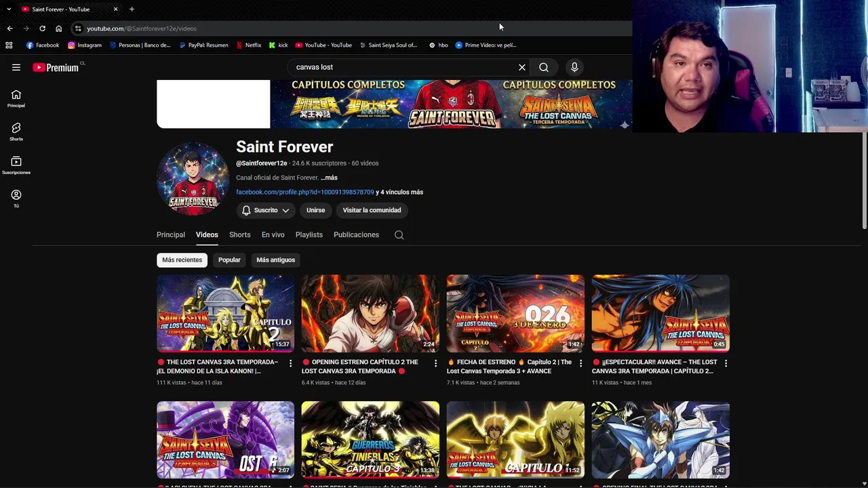Select the Más recientes filter chip
The image size is (868, 488).
[182, 260]
